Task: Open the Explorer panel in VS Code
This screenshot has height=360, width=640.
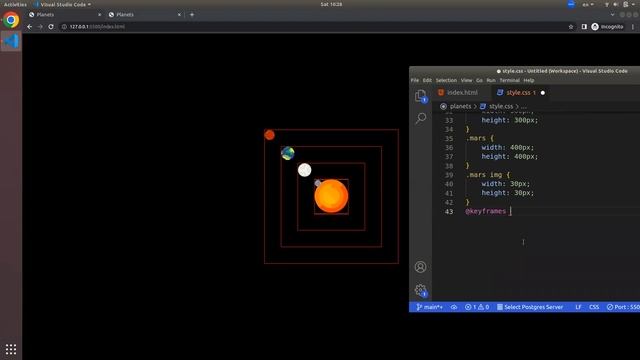Action: [421, 96]
